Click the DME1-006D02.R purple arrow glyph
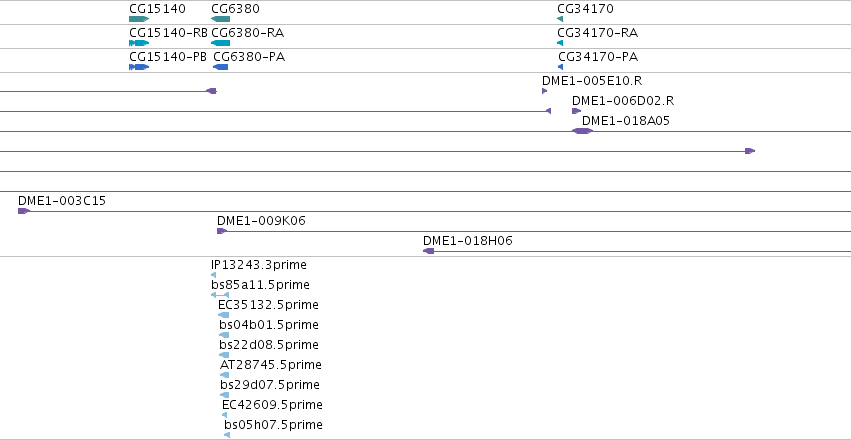Image resolution: width=851 pixels, height=440 pixels. [x=576, y=111]
